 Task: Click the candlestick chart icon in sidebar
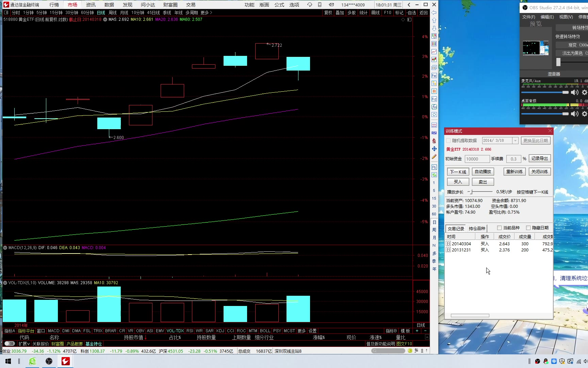click(x=434, y=60)
